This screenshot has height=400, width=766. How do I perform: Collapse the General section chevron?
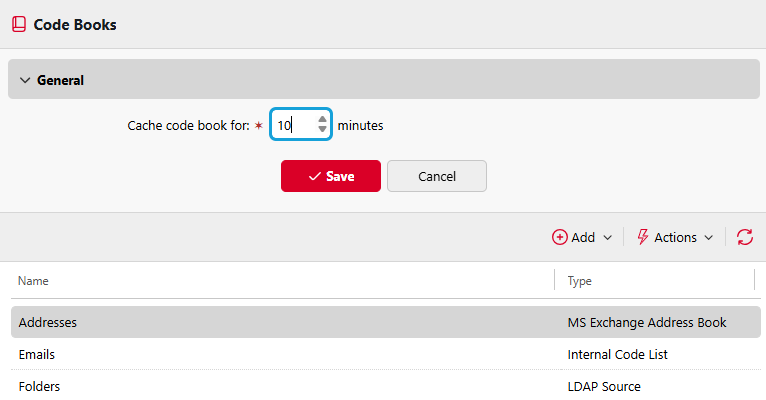[25, 80]
